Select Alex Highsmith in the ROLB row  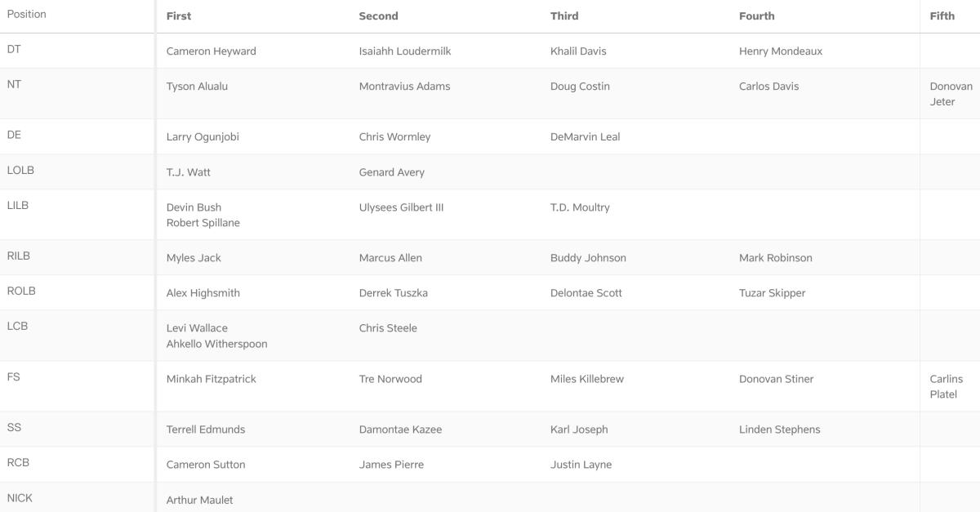point(203,293)
